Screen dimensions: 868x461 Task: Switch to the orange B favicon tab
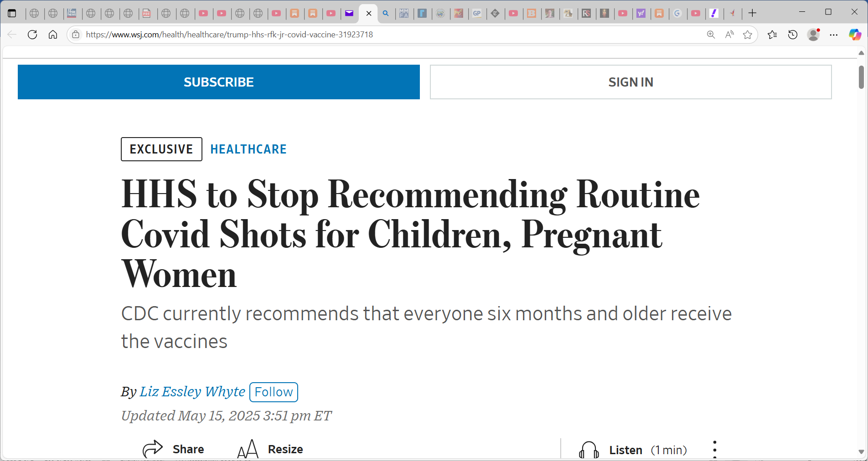[x=532, y=13]
